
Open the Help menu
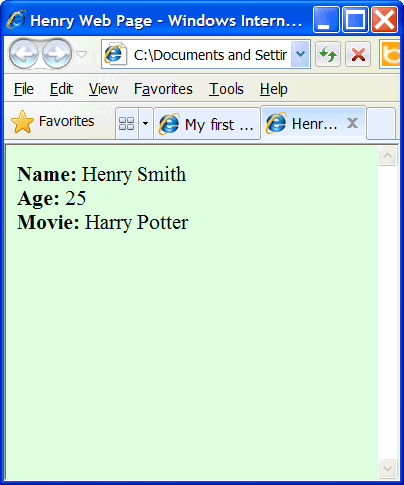(x=274, y=89)
